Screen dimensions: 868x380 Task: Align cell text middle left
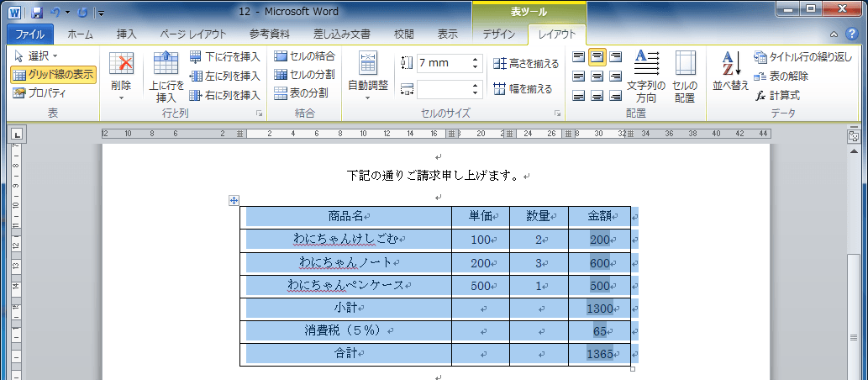pyautogui.click(x=578, y=76)
